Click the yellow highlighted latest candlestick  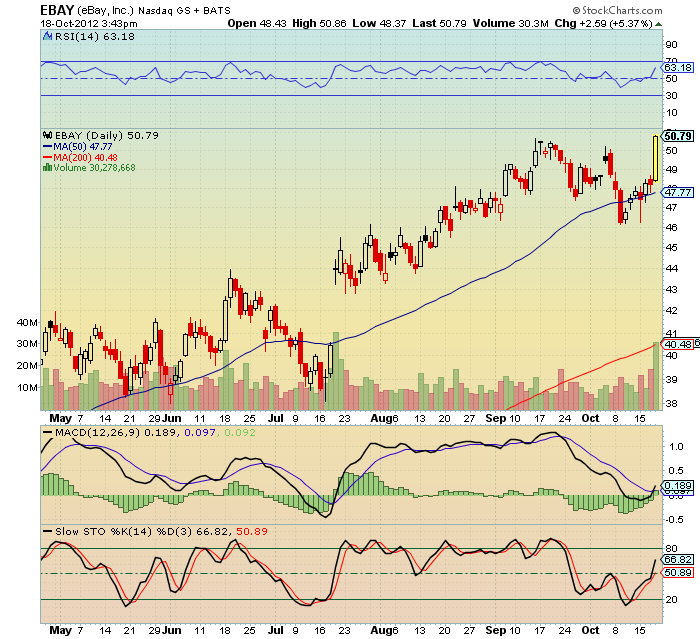(x=655, y=158)
